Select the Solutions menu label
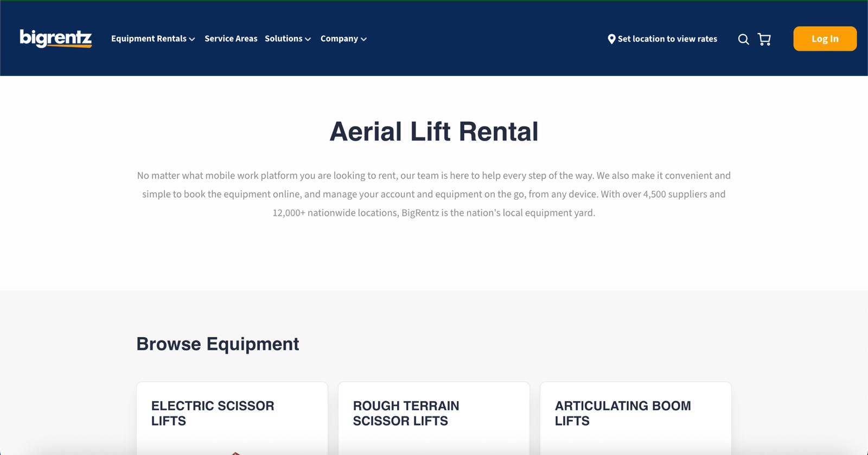Viewport: 868px width, 455px height. coord(283,39)
